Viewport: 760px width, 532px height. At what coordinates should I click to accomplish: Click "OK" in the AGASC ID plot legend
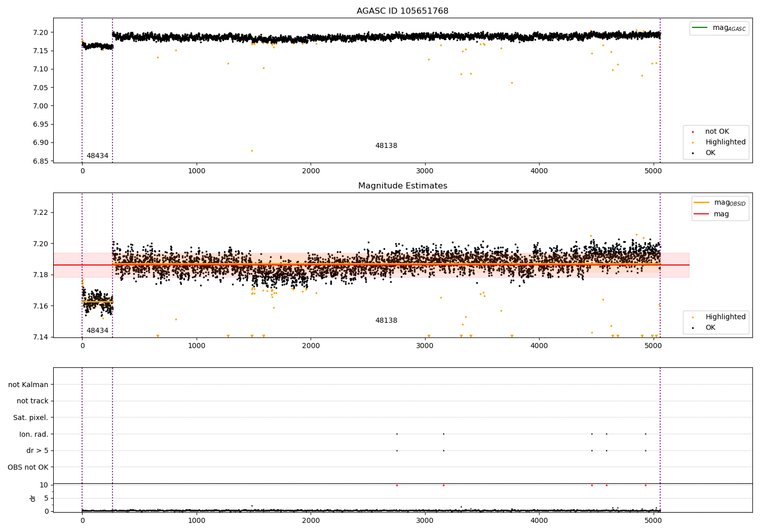[710, 153]
